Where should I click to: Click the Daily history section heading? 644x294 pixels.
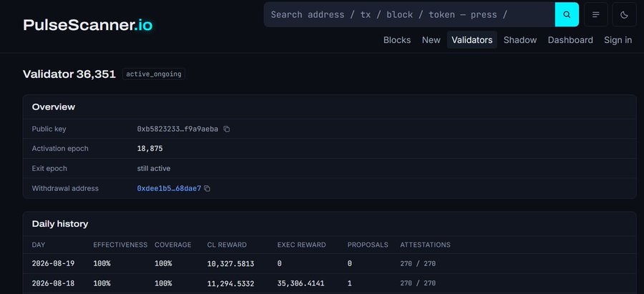coord(60,224)
